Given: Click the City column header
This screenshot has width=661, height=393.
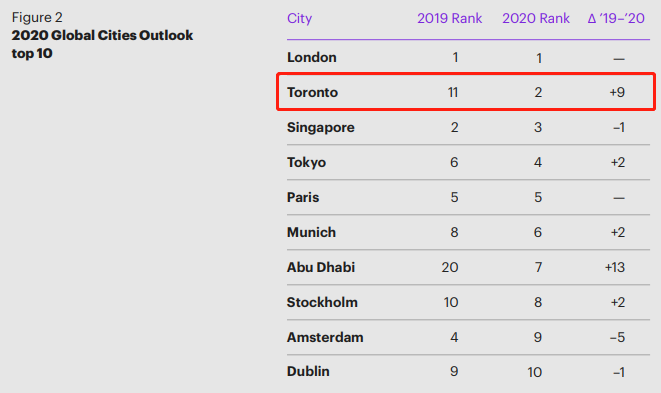Looking at the screenshot, I should (x=299, y=19).
